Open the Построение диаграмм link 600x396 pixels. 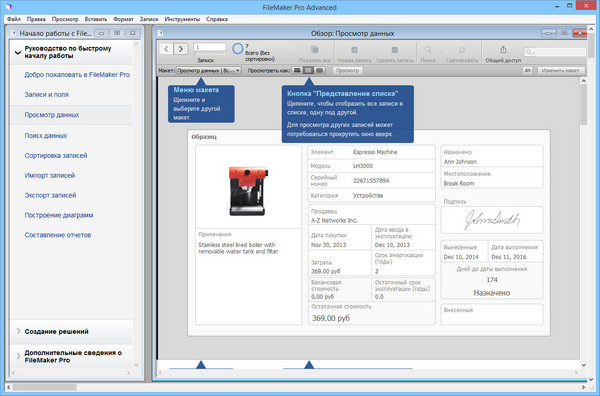[x=59, y=215]
